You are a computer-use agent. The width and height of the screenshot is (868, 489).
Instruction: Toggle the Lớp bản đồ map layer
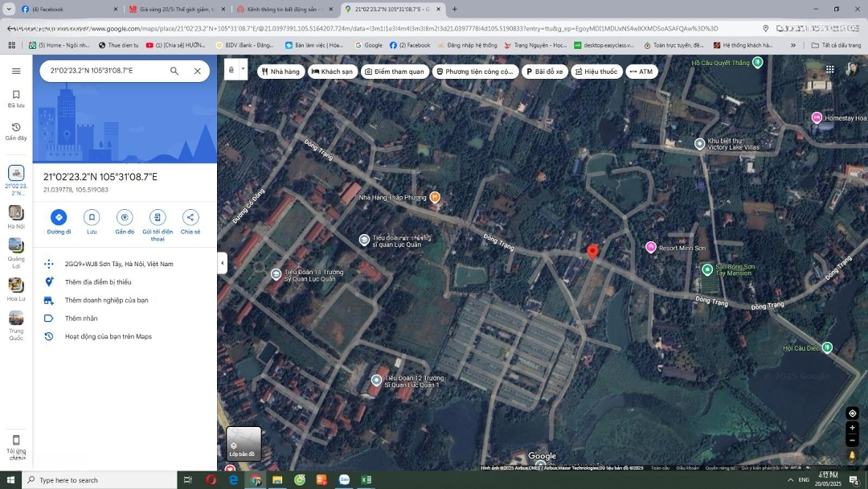pyautogui.click(x=244, y=443)
